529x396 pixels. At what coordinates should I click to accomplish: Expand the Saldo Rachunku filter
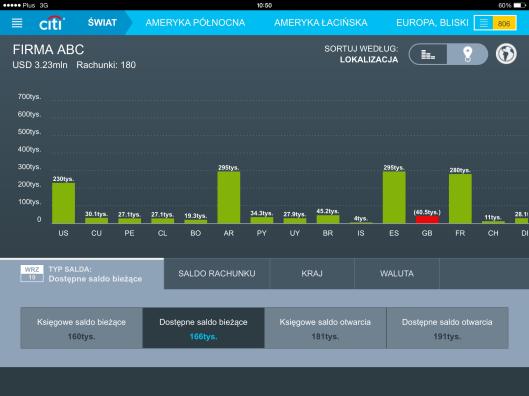tap(217, 274)
